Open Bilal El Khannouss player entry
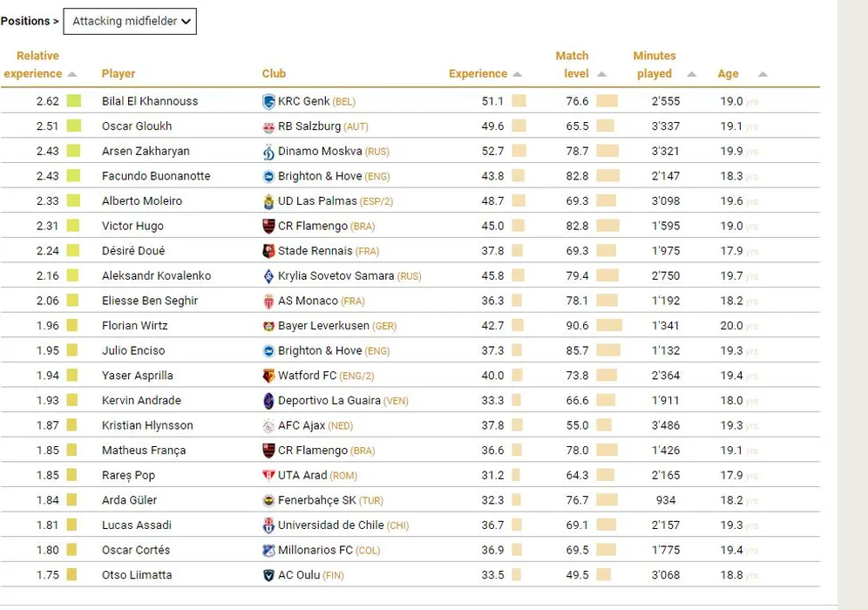This screenshot has width=868, height=610. click(x=150, y=101)
